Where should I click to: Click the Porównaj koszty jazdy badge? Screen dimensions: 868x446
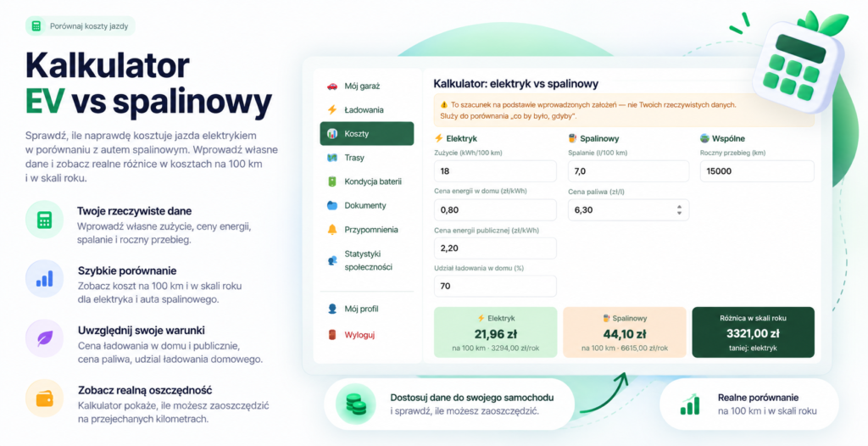(x=81, y=26)
